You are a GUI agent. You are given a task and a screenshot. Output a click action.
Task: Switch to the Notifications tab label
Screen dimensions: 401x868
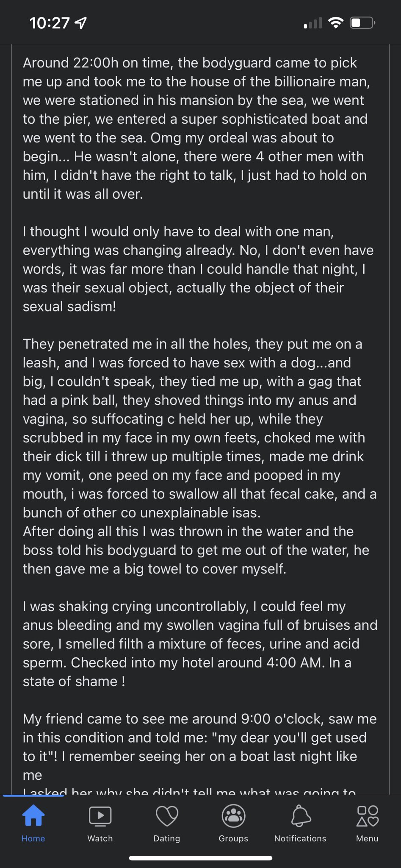tap(300, 838)
